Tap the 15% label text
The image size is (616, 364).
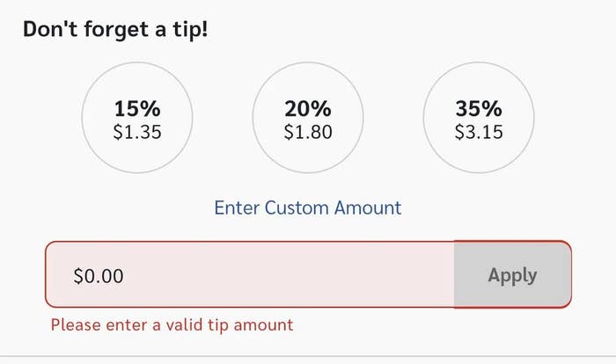click(x=137, y=109)
